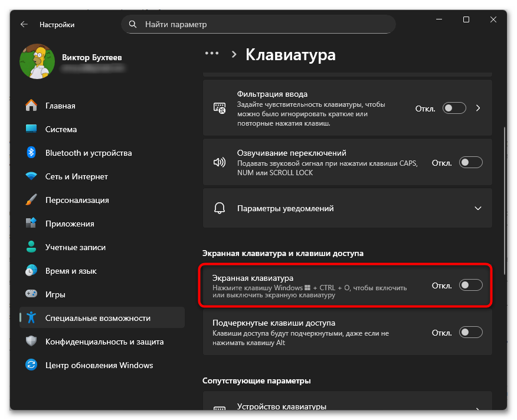Image resolution: width=517 pixels, height=420 pixels.
Task: Click the keyboard filter icon of Фильтрация ввода
Action: point(220,108)
